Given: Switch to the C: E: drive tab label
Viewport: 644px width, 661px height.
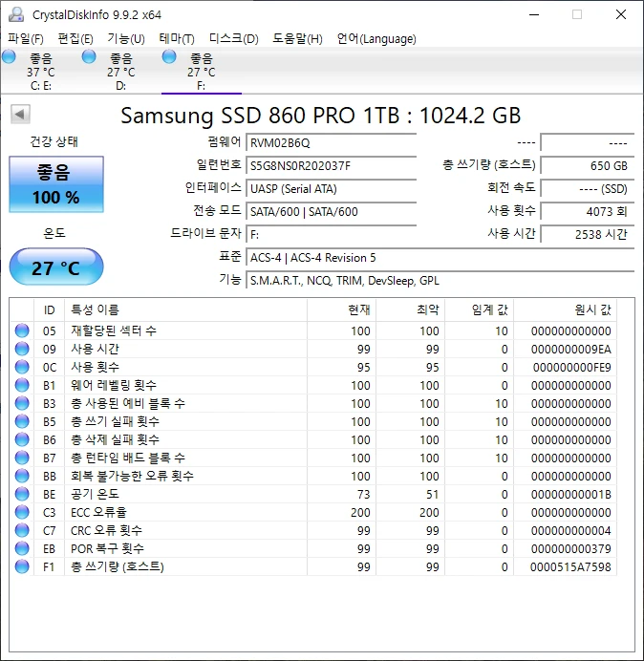Looking at the screenshot, I should pyautogui.click(x=41, y=86).
